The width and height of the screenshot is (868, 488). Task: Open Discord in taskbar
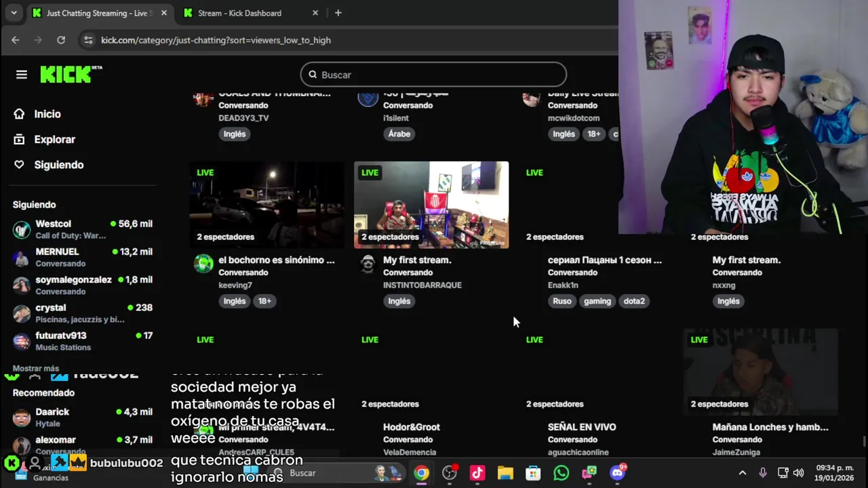coord(617,473)
